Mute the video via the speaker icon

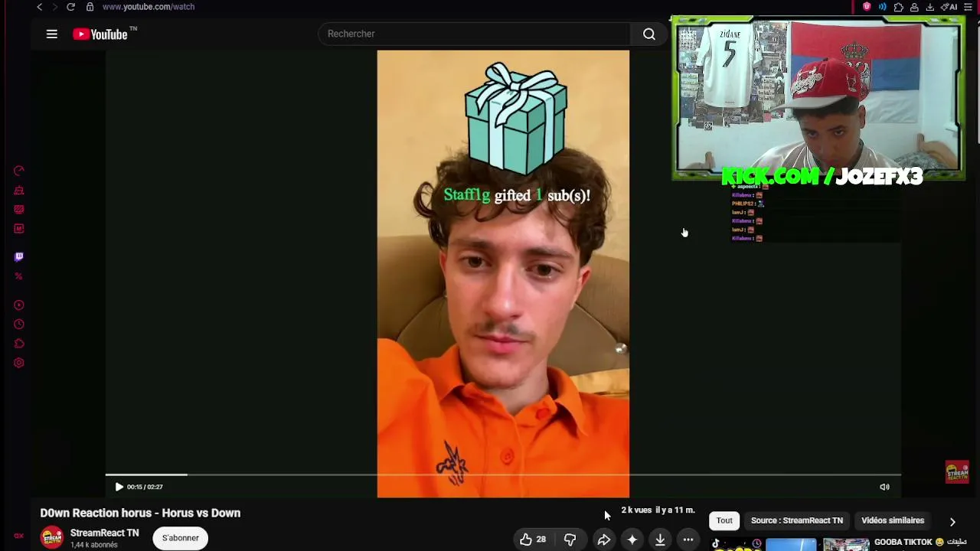pyautogui.click(x=884, y=487)
